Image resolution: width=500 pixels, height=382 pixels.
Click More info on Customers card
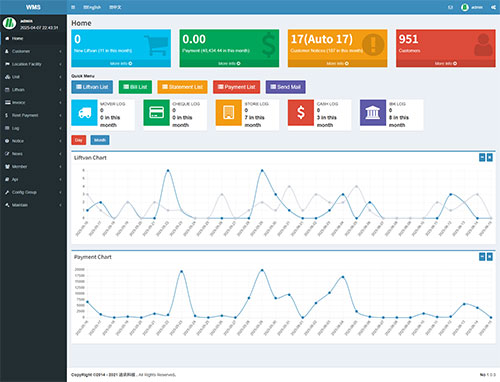tap(446, 63)
